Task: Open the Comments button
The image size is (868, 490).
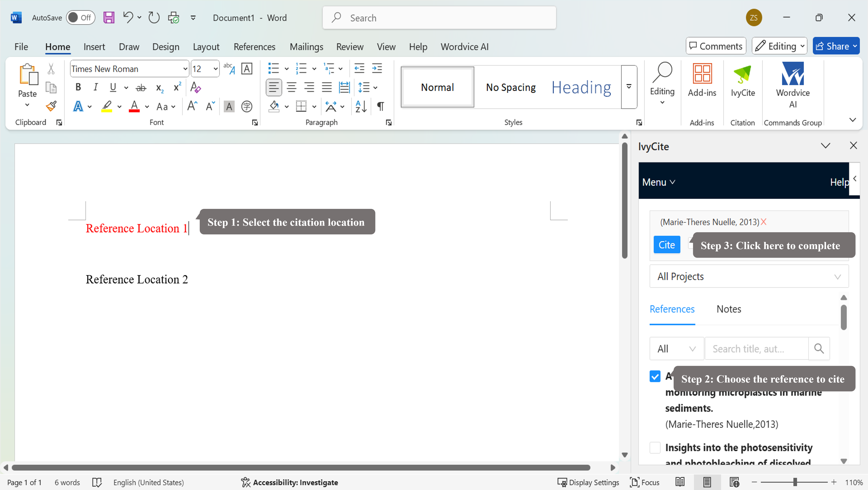Action: click(716, 46)
